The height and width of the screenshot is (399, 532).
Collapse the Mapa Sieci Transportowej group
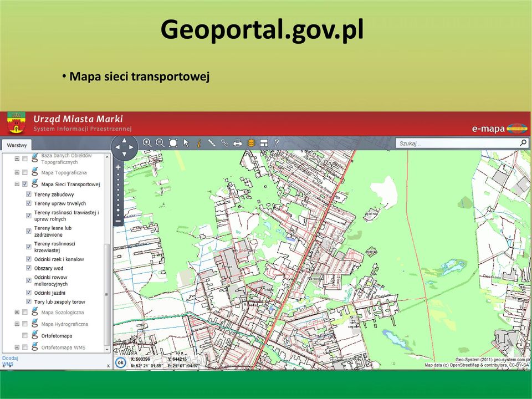17,184
